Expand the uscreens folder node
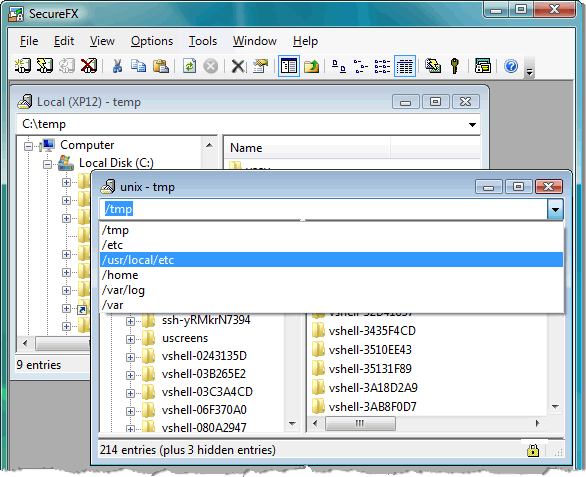The height and width of the screenshot is (477, 586). pos(130,339)
